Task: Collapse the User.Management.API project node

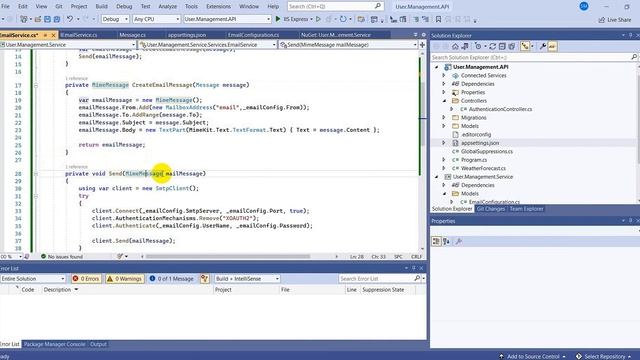Action: pyautogui.click(x=436, y=67)
